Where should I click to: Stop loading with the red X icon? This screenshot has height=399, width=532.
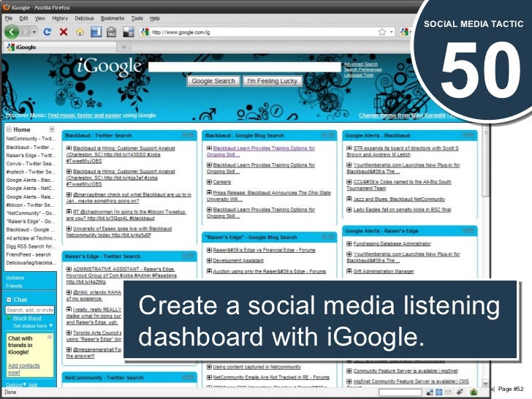click(63, 32)
